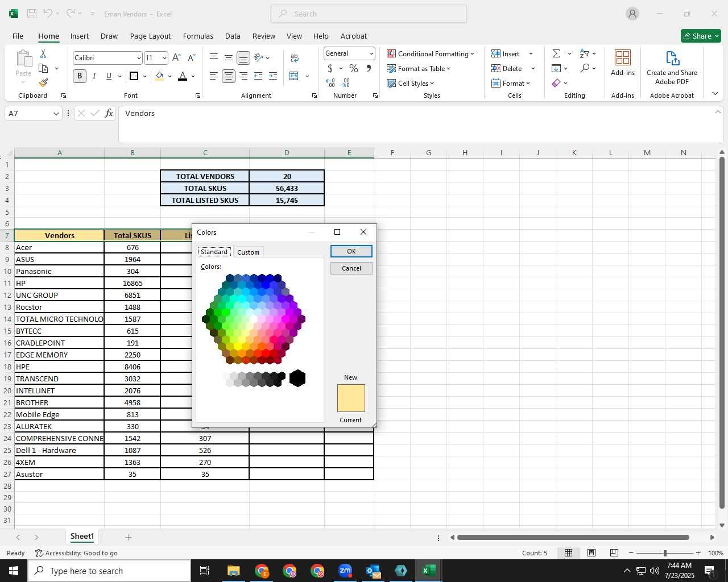Decrease indent in Alignment group
The image size is (728, 582).
point(258,76)
